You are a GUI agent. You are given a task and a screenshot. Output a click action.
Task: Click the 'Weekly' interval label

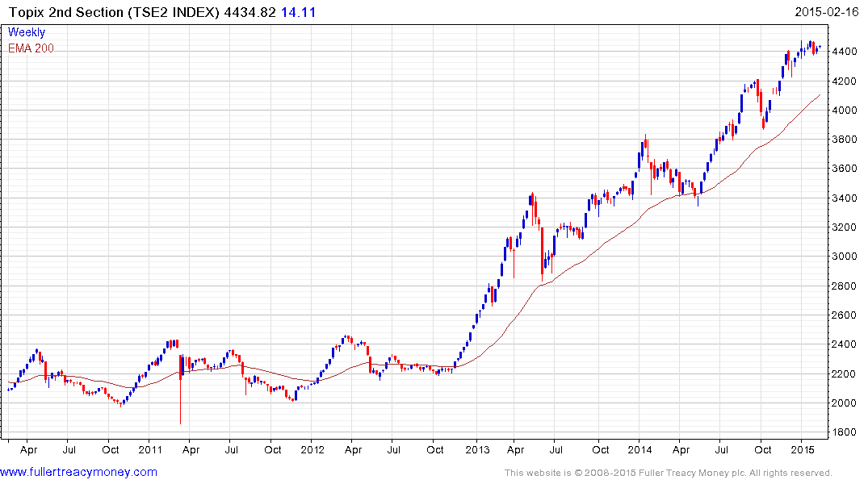[x=27, y=32]
